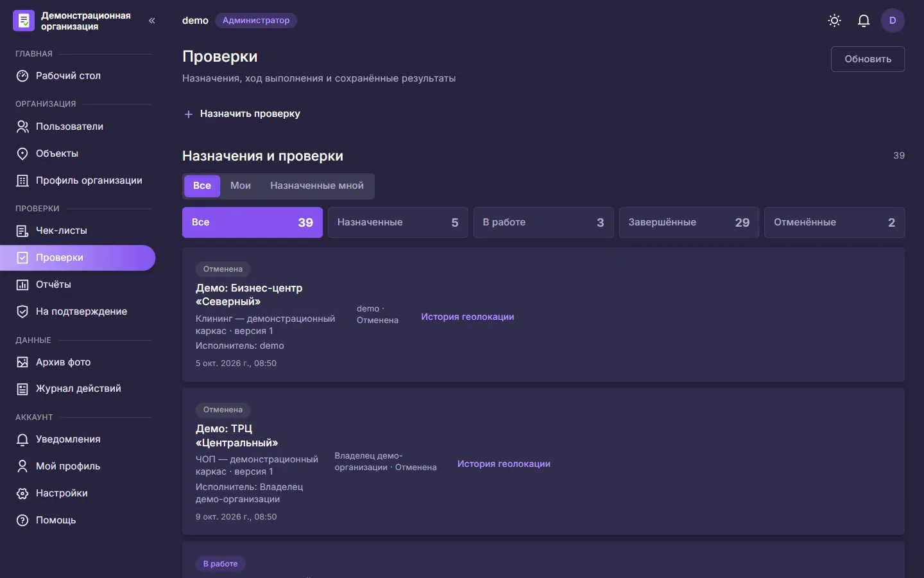The height and width of the screenshot is (578, 924).
Task: Open История геолокации for Бизнес-центр «Северный»
Action: click(x=467, y=317)
